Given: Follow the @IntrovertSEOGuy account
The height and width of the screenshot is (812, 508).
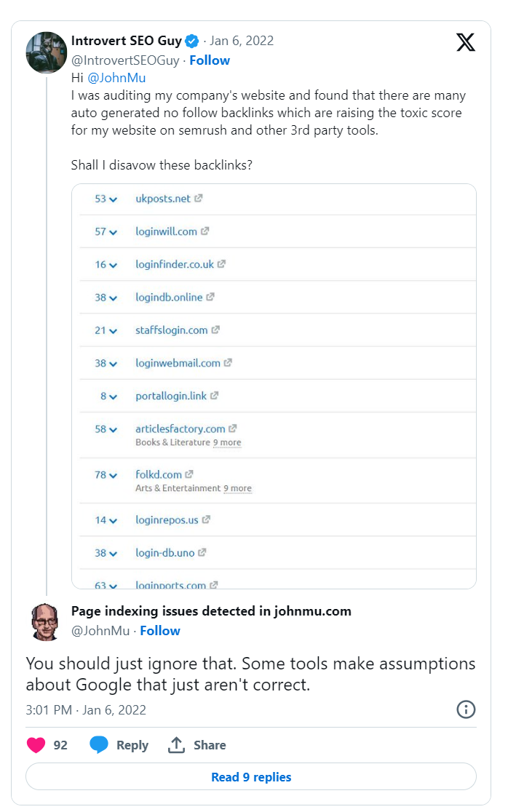Looking at the screenshot, I should point(210,60).
